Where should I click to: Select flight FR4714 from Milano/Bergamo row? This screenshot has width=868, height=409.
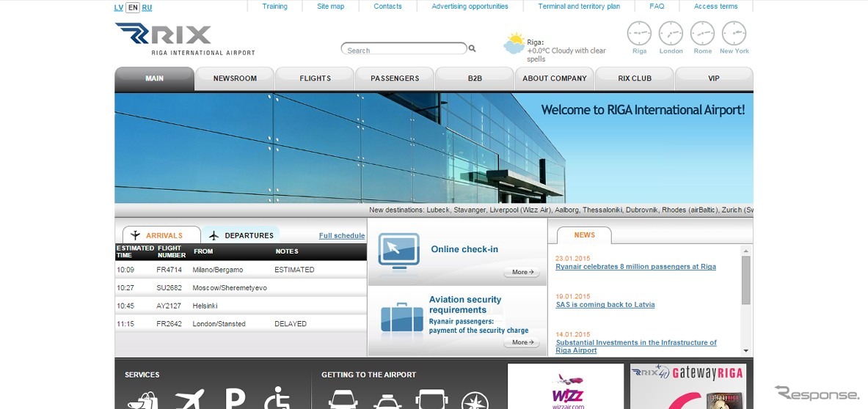pyautogui.click(x=241, y=270)
